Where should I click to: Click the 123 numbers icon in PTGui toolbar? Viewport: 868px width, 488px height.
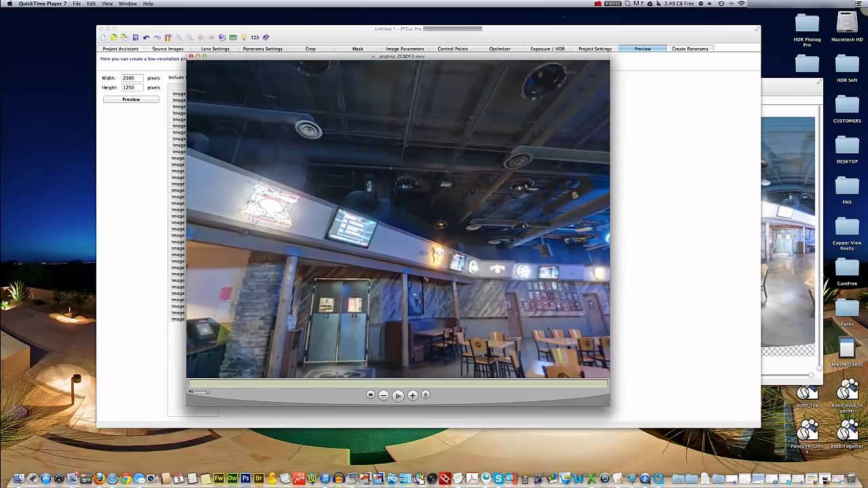(255, 37)
